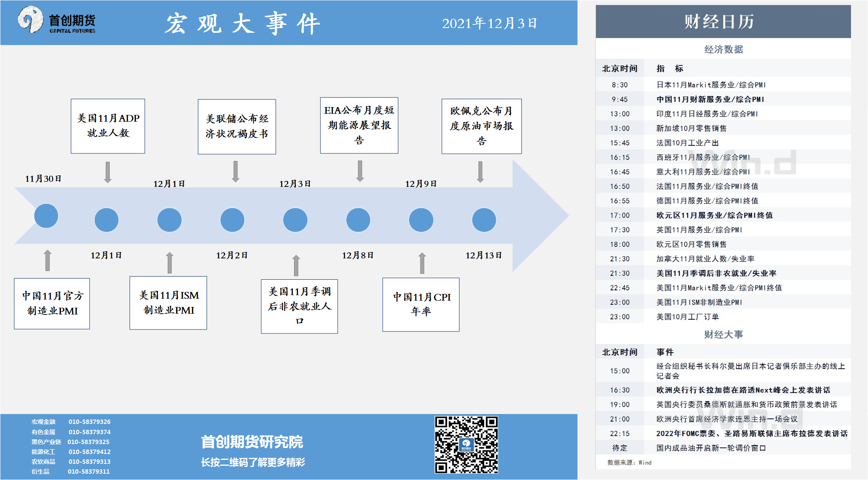The height and width of the screenshot is (480, 868).
Task: Click event 欧洲央行首席经济学家连恩 at 21:00
Action: pyautogui.click(x=723, y=419)
